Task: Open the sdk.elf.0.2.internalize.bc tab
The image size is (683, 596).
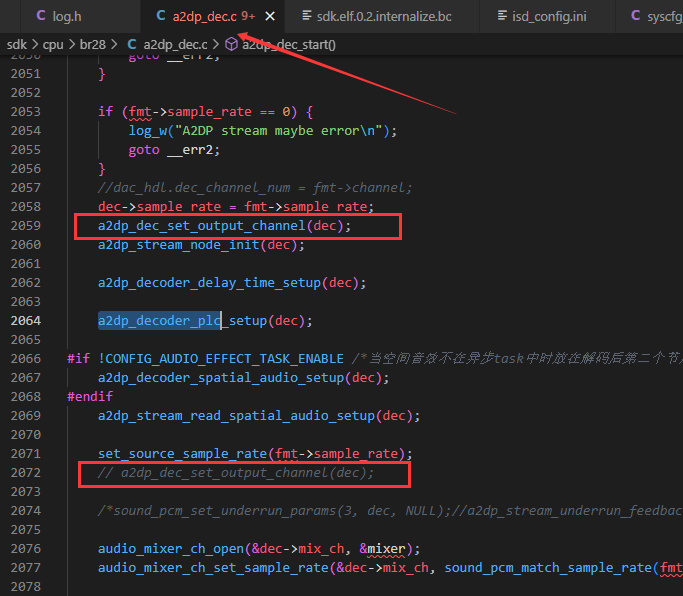Action: 383,17
